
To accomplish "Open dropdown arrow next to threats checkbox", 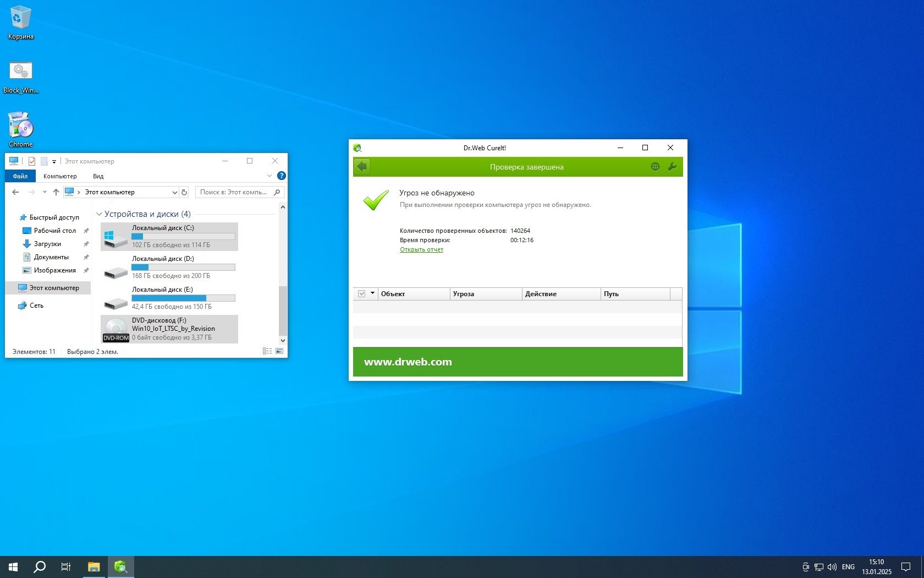I will pos(372,293).
